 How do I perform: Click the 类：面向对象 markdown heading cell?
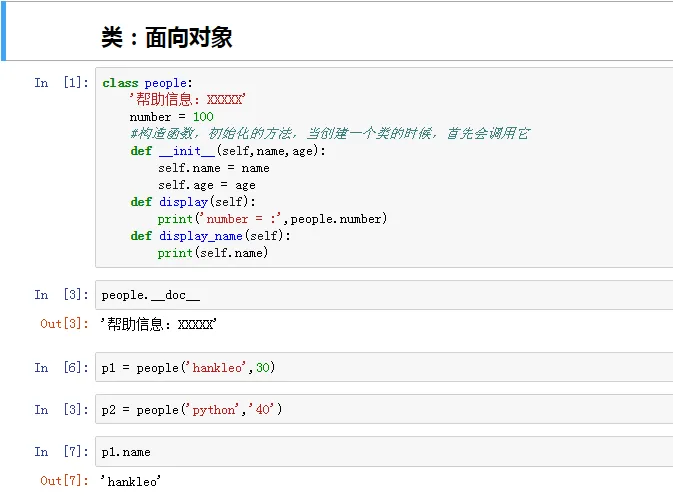pyautogui.click(x=339, y=32)
